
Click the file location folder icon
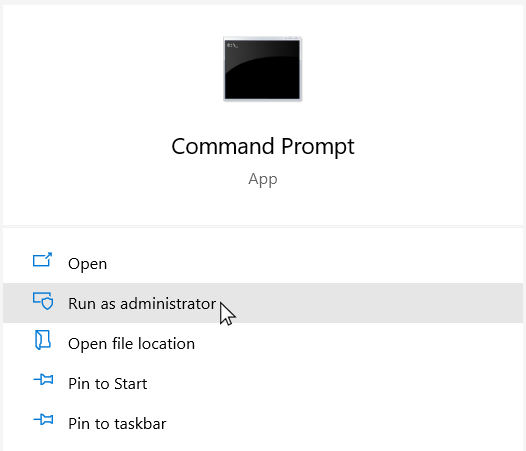[43, 340]
